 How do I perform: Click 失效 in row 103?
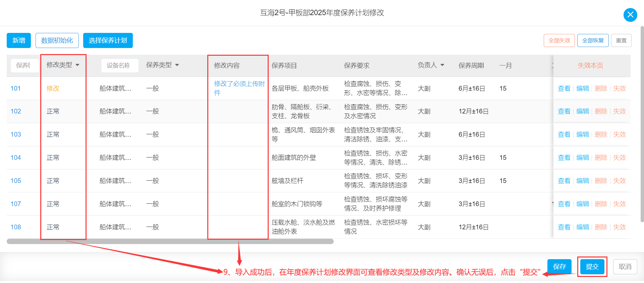tap(620, 134)
